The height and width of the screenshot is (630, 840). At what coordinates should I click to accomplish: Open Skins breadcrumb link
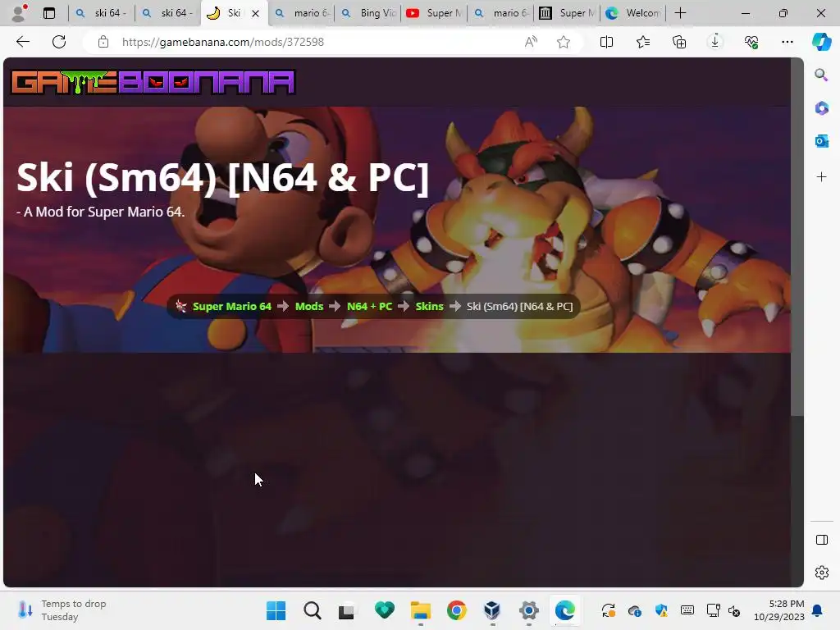pyautogui.click(x=430, y=307)
